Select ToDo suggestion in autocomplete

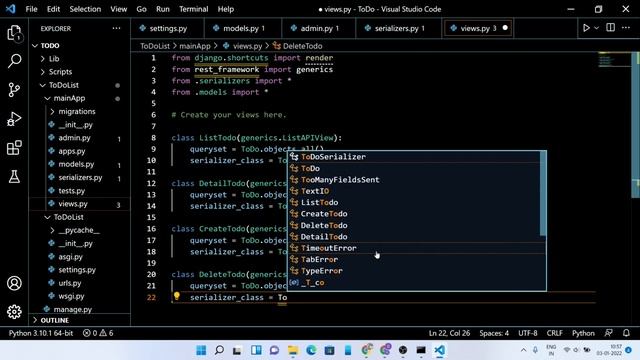tap(414, 168)
